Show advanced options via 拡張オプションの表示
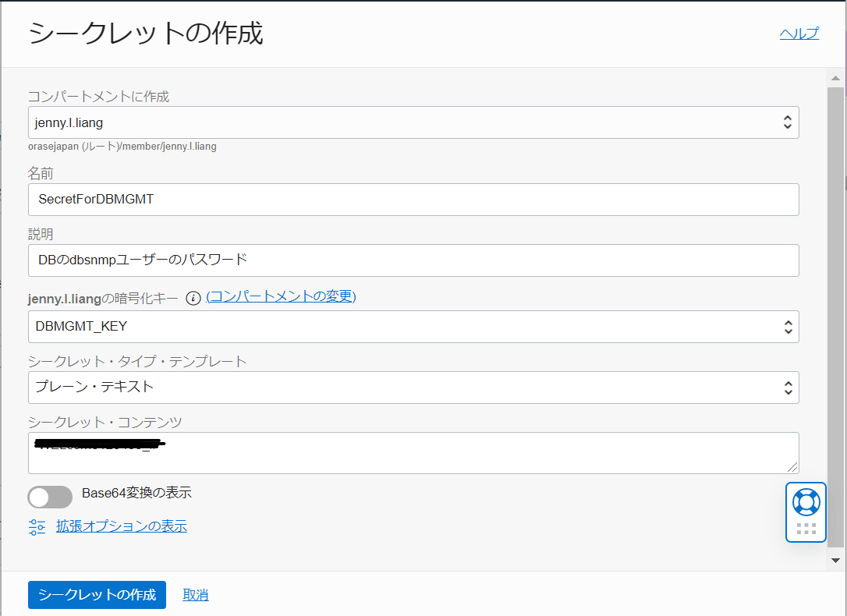This screenshot has width=847, height=616. (x=121, y=526)
